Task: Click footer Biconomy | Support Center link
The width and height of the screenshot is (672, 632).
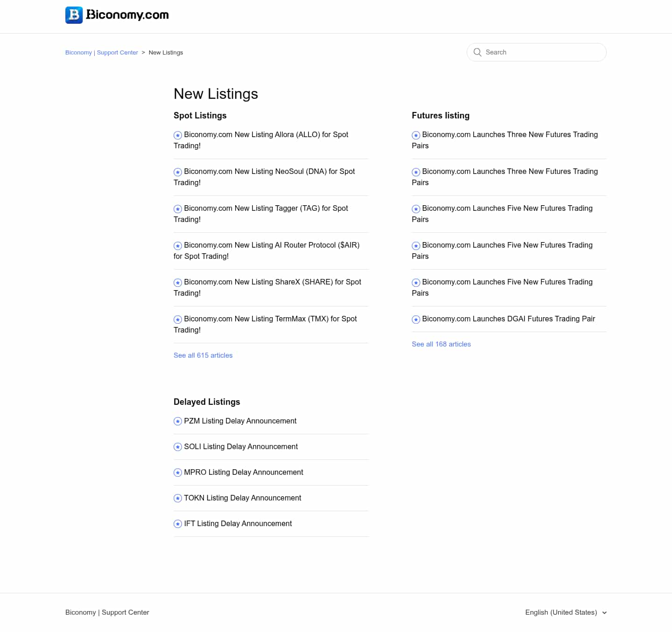Action: 107,612
